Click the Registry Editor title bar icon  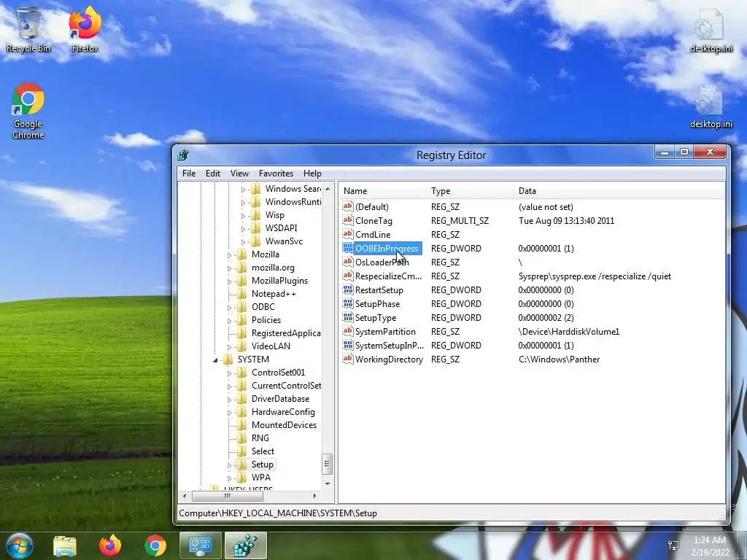pyautogui.click(x=183, y=155)
